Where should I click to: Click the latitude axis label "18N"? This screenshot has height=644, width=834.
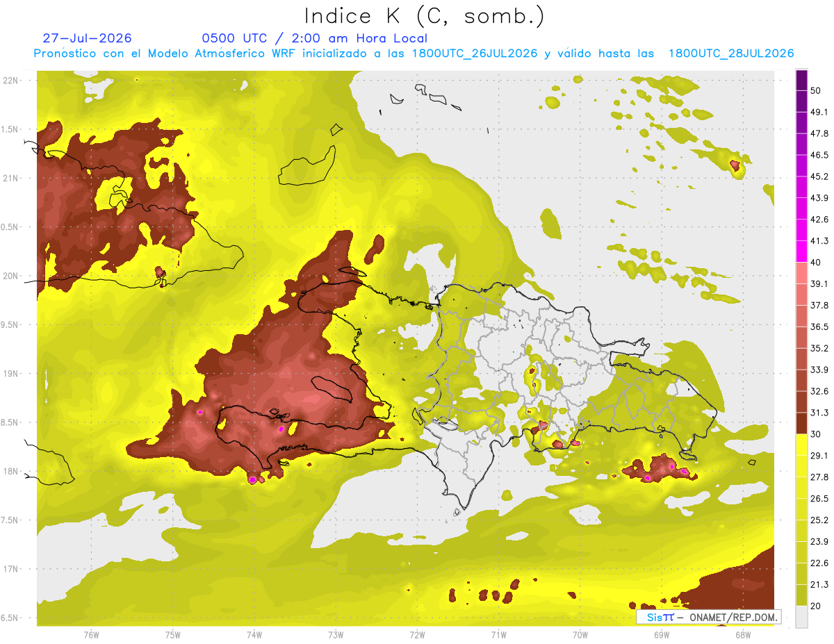tap(10, 471)
